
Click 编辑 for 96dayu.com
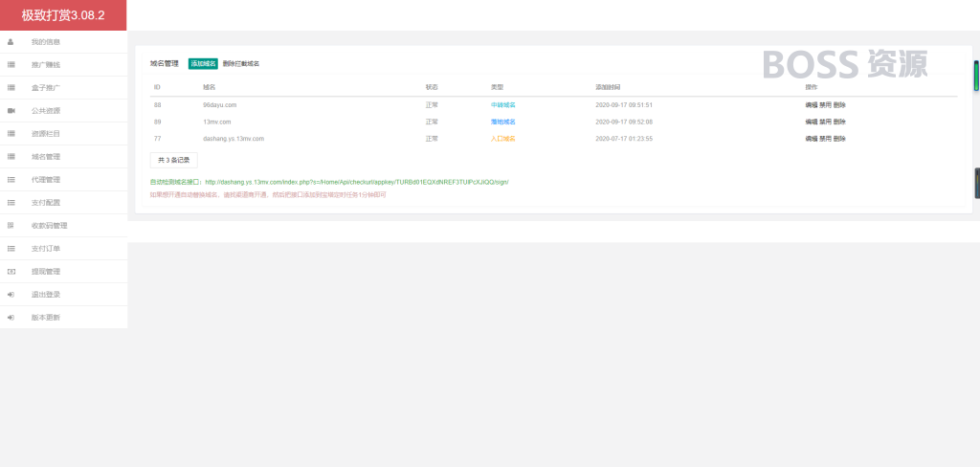tap(811, 105)
